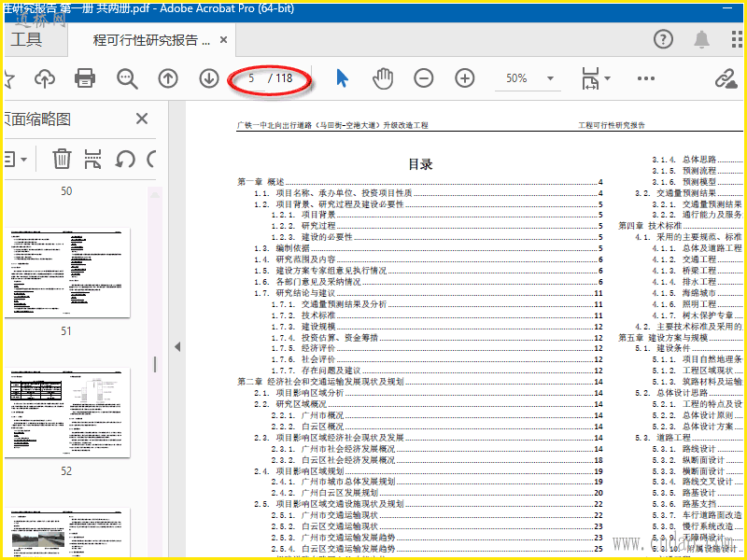Viewport: 747px width, 560px height.
Task: Activate the selection arrow tool
Action: click(342, 78)
